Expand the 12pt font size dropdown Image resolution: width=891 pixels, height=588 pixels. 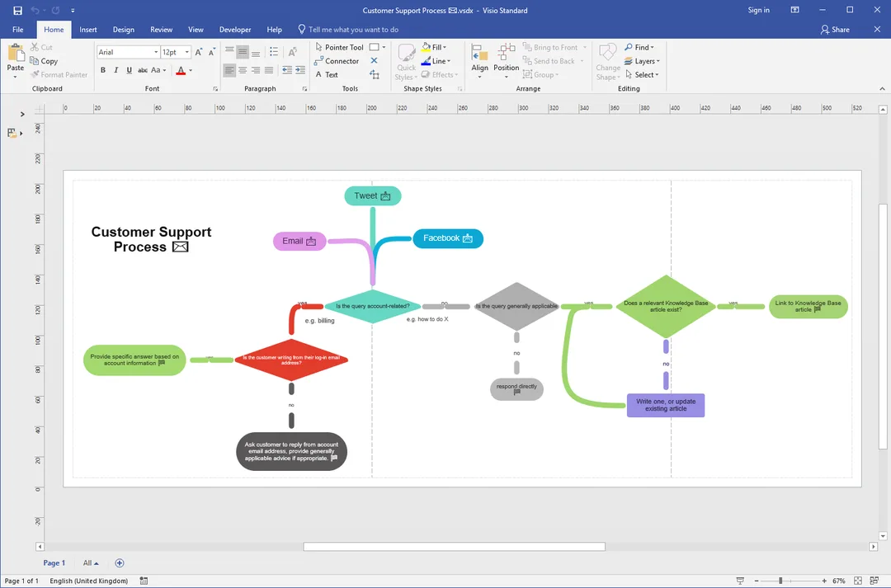tap(176, 52)
